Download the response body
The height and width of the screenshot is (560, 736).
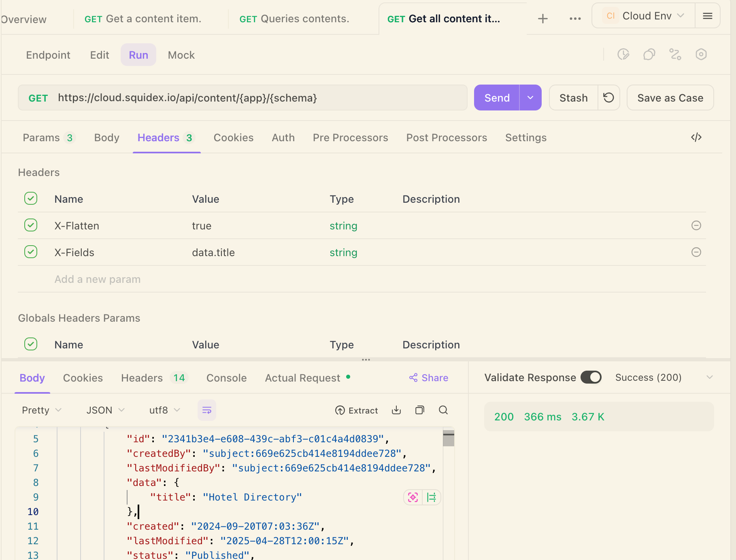[x=396, y=410]
